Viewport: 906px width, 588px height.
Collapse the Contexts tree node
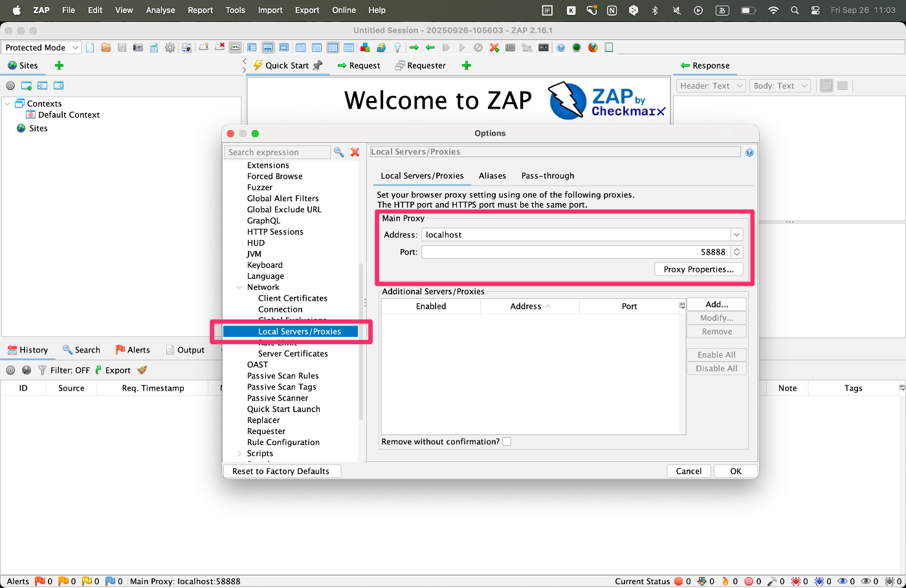click(x=8, y=103)
